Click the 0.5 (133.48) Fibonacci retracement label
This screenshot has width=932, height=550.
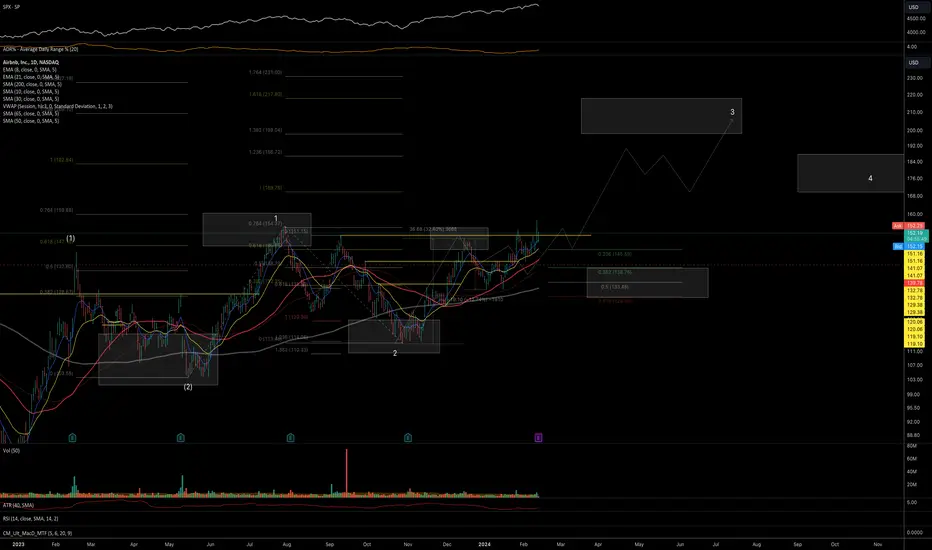[x=615, y=287]
